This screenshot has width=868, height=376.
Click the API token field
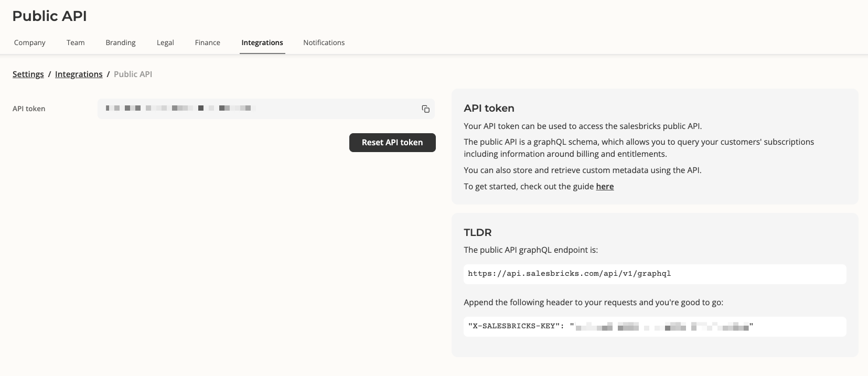pyautogui.click(x=266, y=109)
